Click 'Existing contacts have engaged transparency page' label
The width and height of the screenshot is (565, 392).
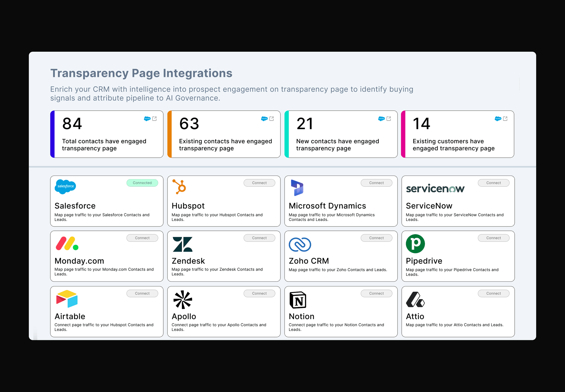click(x=225, y=145)
